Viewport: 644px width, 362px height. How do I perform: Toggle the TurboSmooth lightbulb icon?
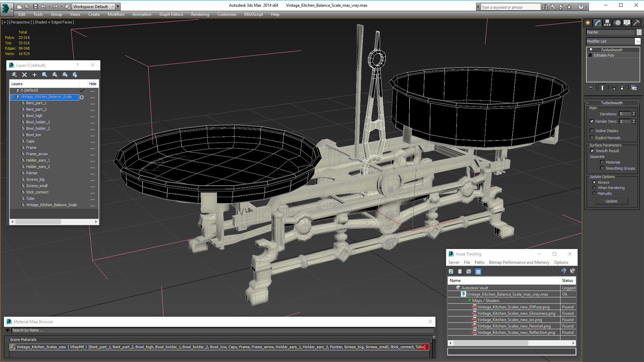[591, 50]
